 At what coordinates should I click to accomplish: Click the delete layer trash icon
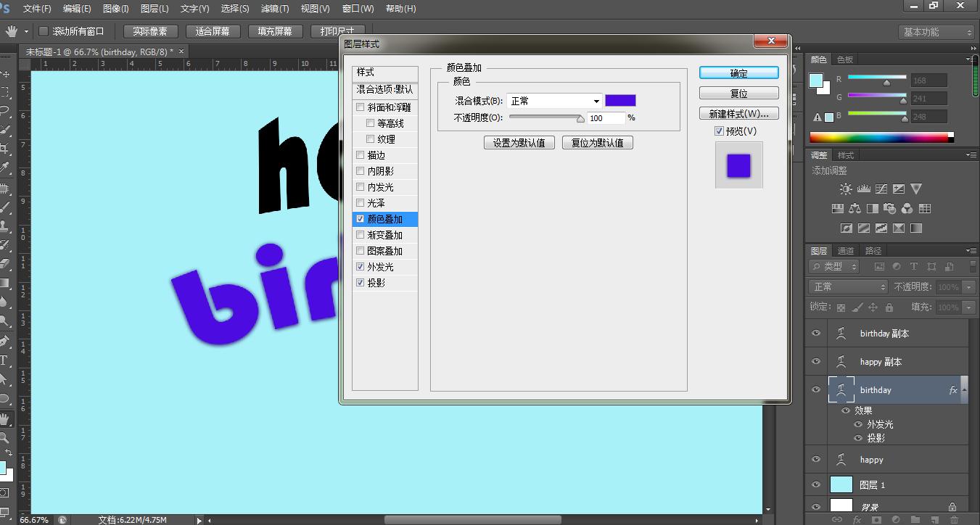click(x=955, y=520)
